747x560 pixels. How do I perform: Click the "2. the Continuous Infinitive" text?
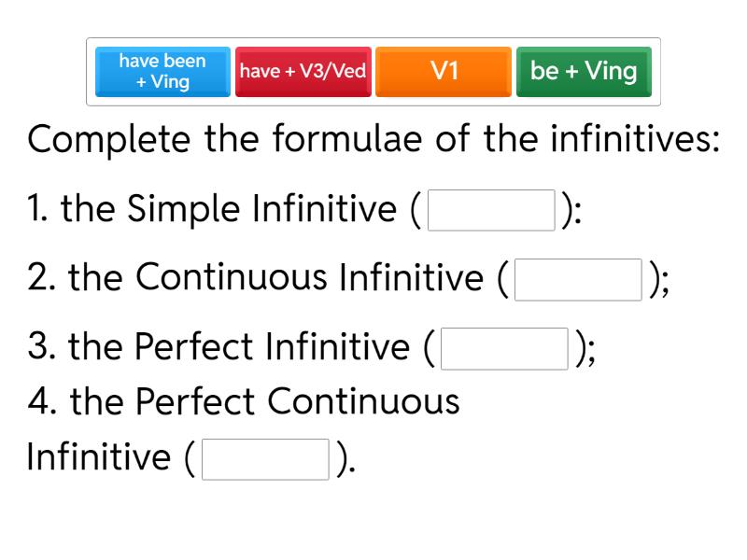click(257, 279)
